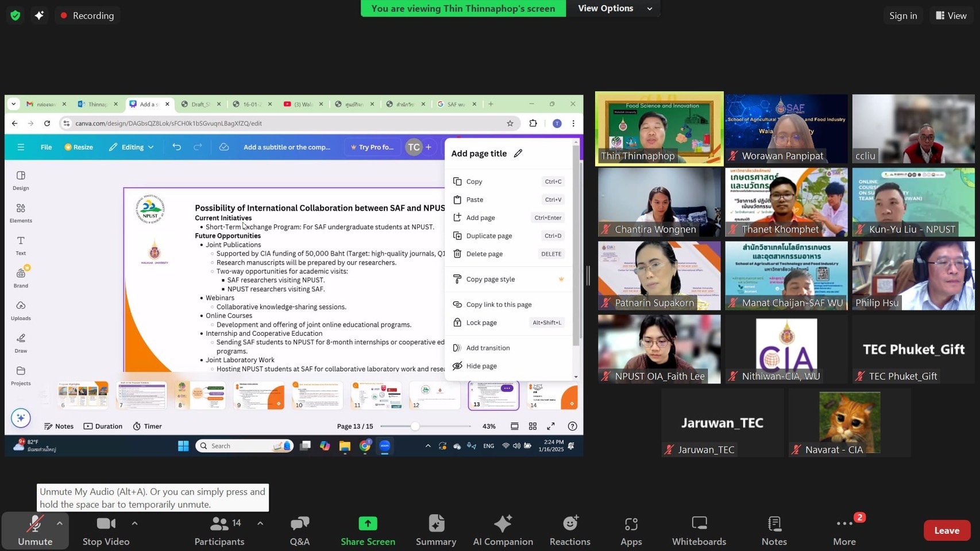Toggle Stop Video camera button
This screenshot has height=551, width=980.
pyautogui.click(x=106, y=530)
